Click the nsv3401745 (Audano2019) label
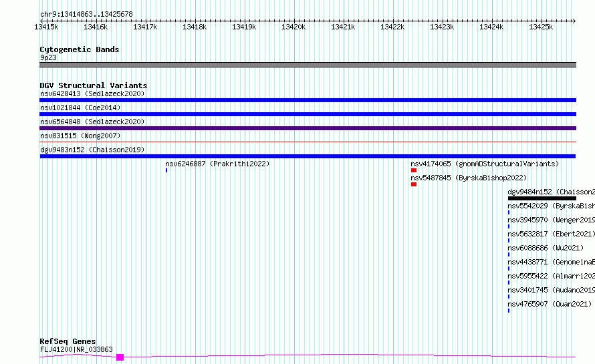Viewport: 595px width, 364px height. [551, 290]
